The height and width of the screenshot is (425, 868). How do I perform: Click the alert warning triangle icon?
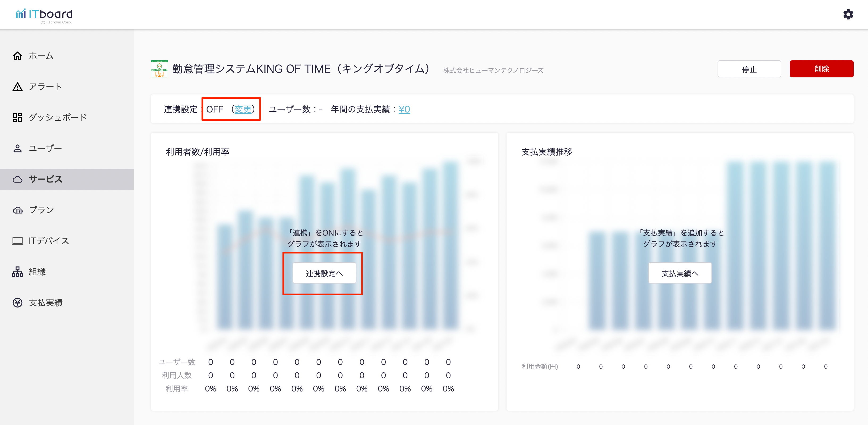click(x=18, y=87)
